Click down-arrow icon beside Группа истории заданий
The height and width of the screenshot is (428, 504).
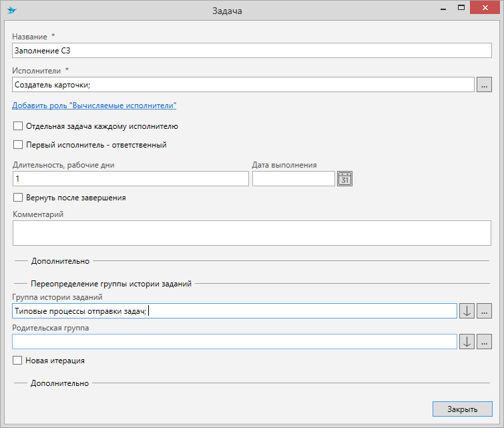[467, 311]
